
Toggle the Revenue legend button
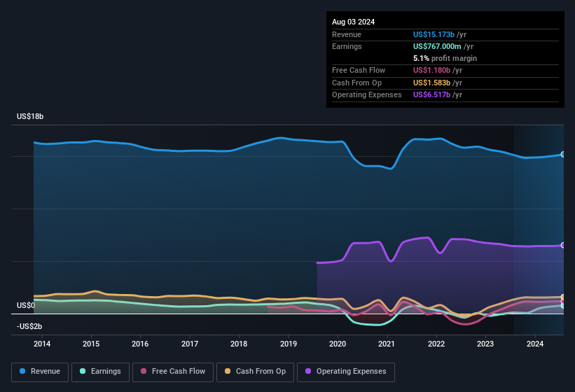40,372
